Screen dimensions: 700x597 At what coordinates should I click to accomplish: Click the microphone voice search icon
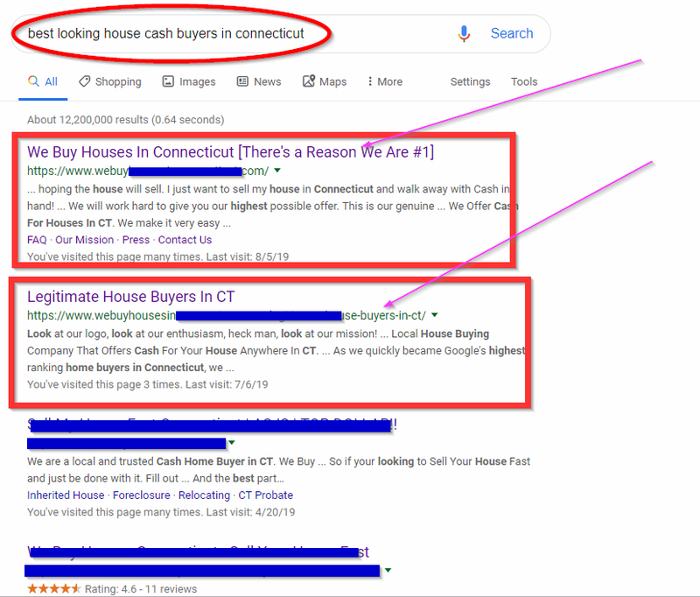(464, 33)
